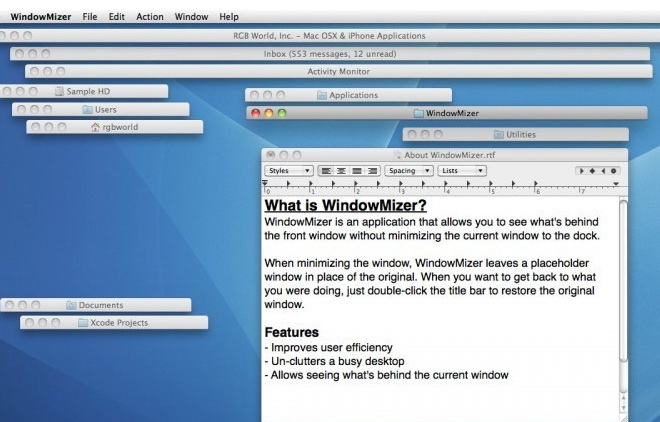Click the document icon beside About WindowMizer.rtf title
Image resolution: width=660 pixels, height=422 pixels.
click(x=398, y=155)
